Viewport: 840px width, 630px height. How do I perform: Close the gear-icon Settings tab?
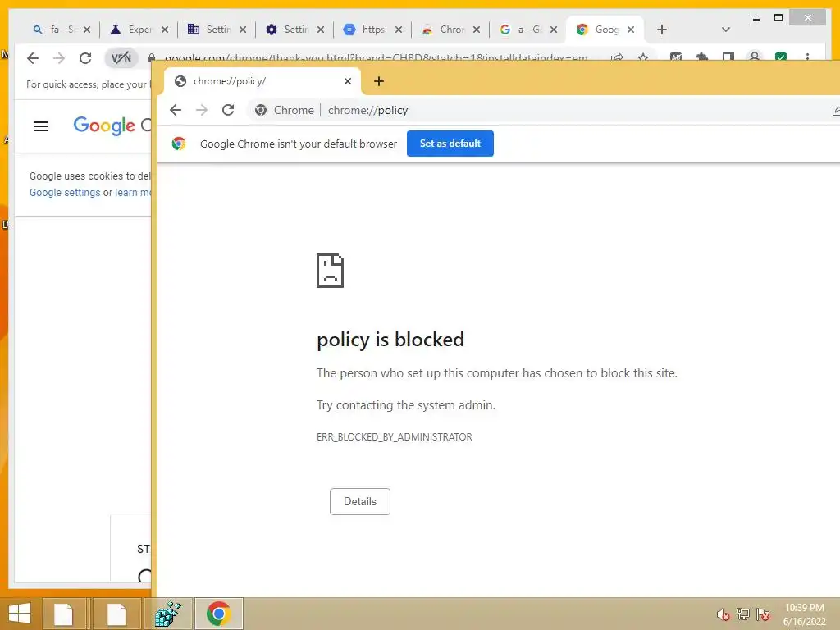click(x=321, y=30)
